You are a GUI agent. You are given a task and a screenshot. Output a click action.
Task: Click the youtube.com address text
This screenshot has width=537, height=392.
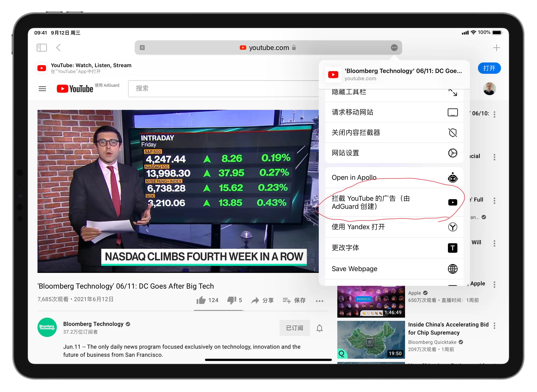269,48
